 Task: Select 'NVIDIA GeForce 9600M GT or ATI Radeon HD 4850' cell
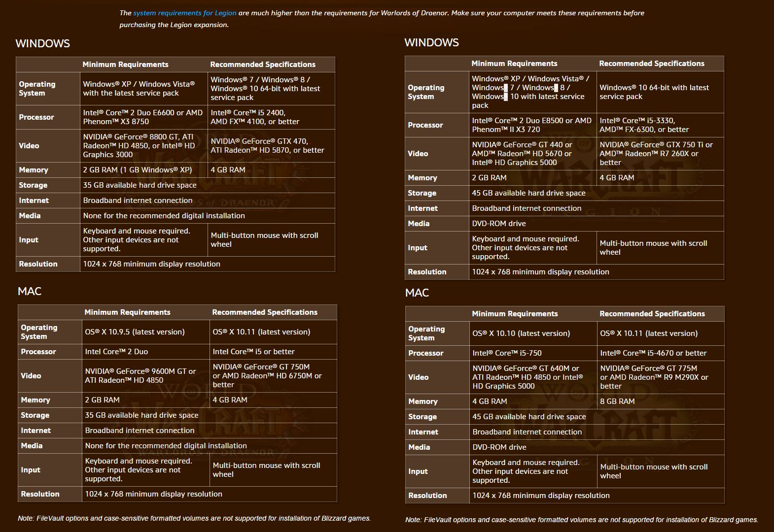click(146, 376)
